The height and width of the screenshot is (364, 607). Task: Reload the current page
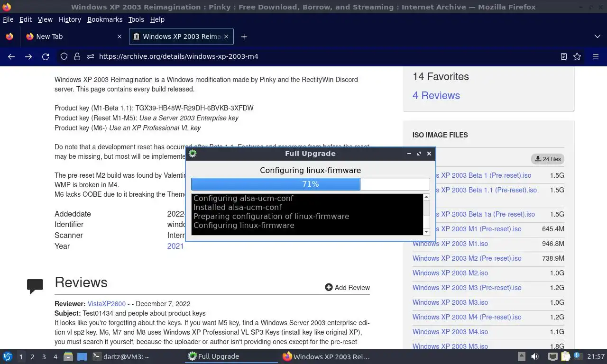[46, 56]
